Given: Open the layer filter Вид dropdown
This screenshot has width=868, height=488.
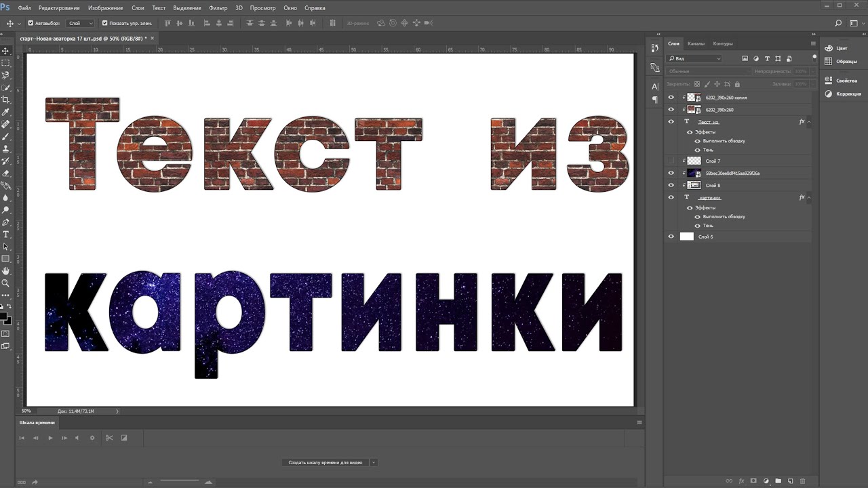Looking at the screenshot, I should [x=694, y=59].
